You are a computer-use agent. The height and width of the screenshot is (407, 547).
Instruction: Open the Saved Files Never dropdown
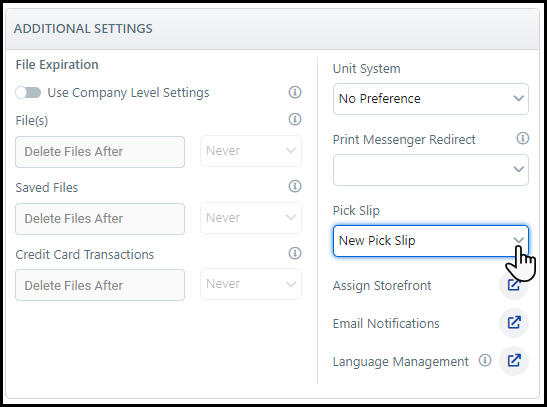251,218
